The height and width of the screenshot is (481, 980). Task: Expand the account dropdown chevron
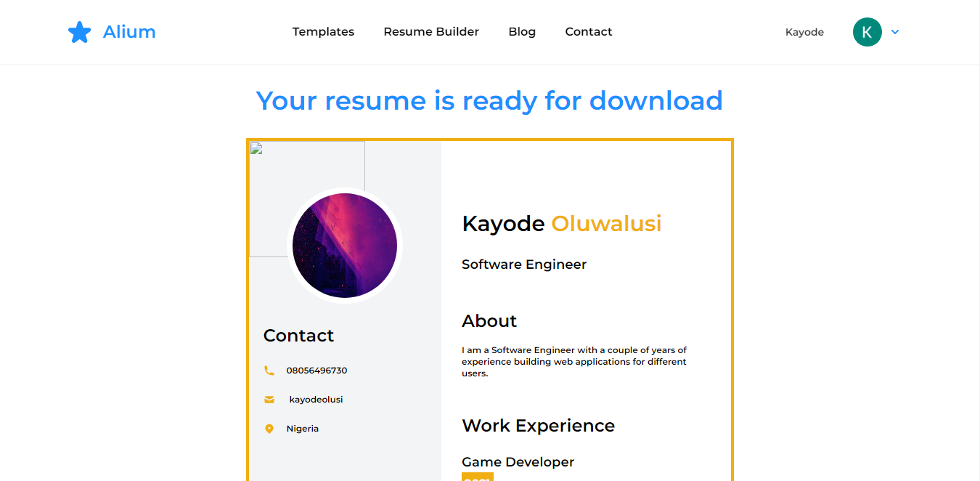[895, 32]
